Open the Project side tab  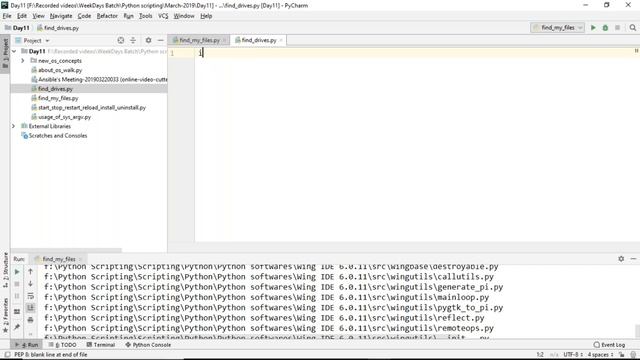(x=5, y=53)
